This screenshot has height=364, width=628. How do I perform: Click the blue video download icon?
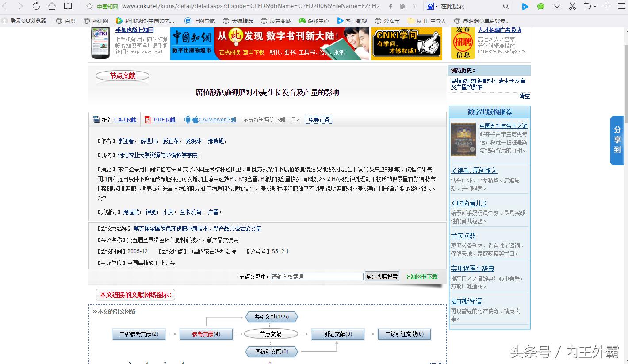[525, 6]
